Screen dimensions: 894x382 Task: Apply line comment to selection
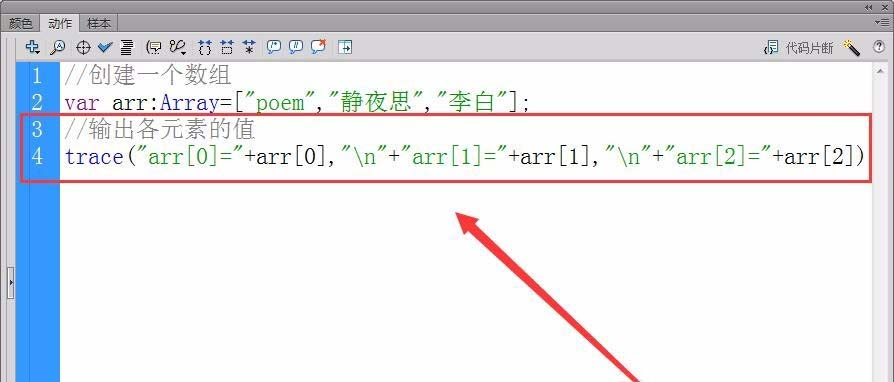tap(296, 47)
